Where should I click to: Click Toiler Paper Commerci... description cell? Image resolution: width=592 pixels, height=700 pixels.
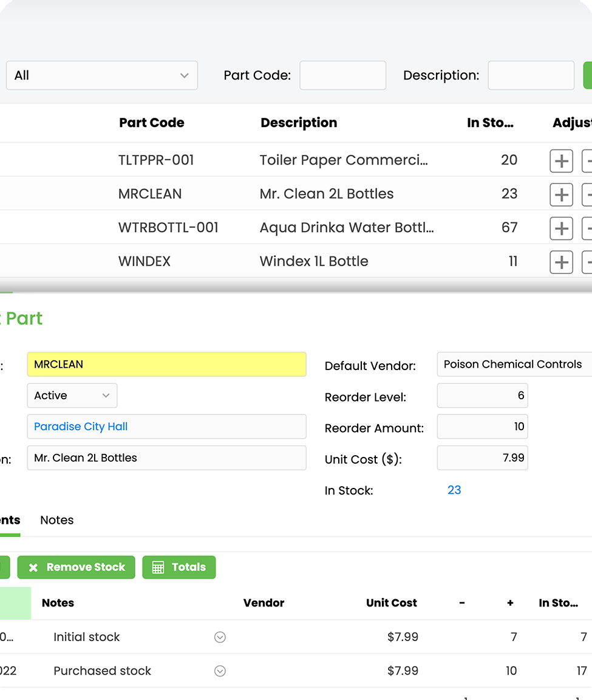(344, 160)
